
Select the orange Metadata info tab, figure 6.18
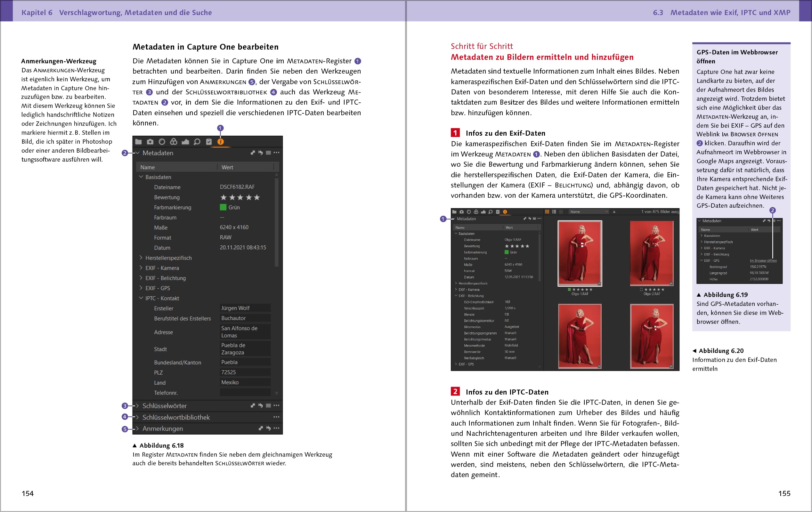coord(221,141)
